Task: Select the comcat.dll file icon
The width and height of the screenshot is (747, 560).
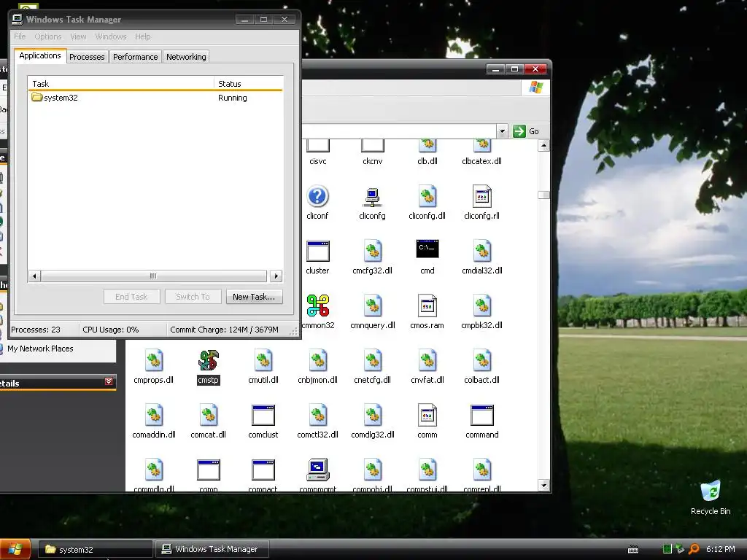Action: pos(208,415)
